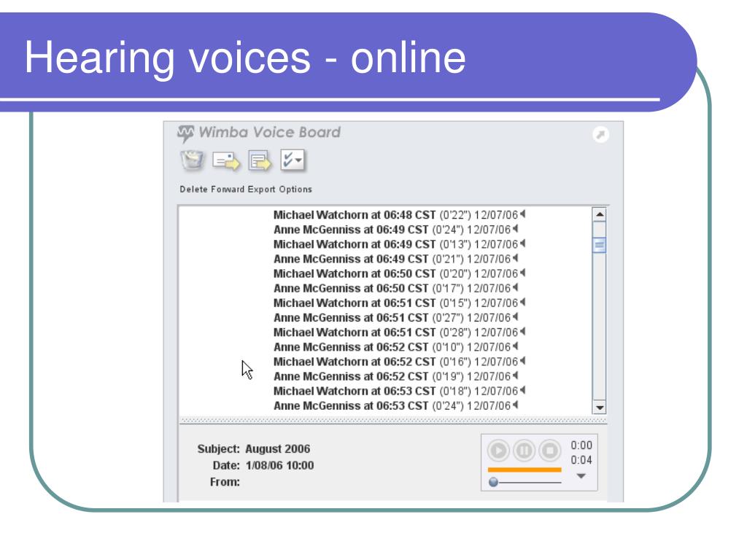This screenshot has width=747, height=560.
Task: Select Anne McGenniss 06:50 (0'17") message
Action: point(395,288)
